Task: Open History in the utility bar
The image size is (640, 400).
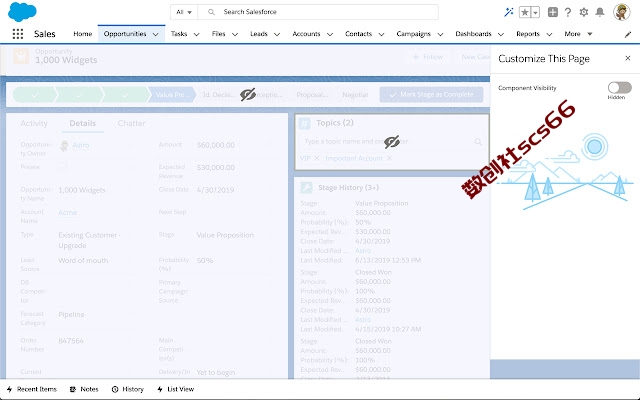Action: coord(128,389)
